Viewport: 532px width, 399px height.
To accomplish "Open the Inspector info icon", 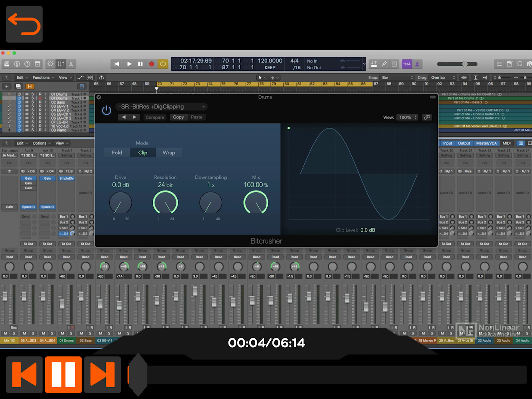I will click(17, 64).
